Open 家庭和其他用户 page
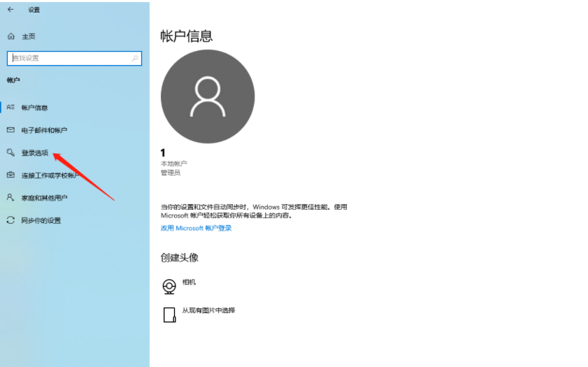Image resolution: width=588 pixels, height=367 pixels. click(x=44, y=198)
